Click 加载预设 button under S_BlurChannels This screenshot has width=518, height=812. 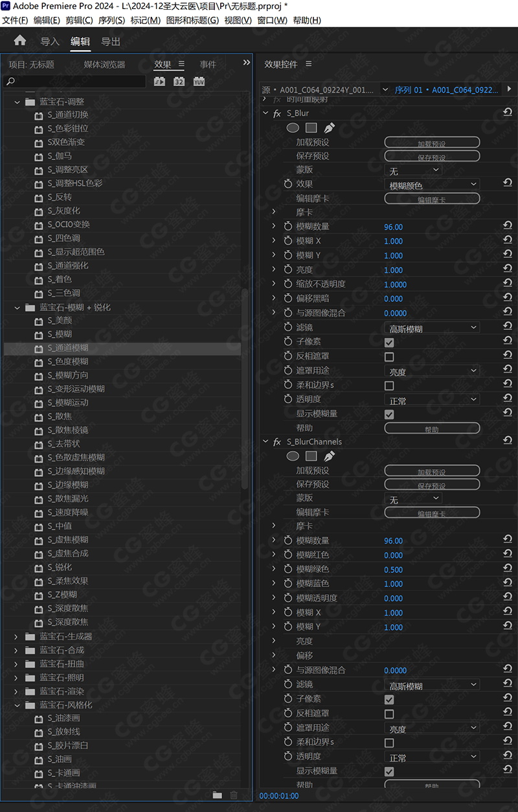click(432, 471)
